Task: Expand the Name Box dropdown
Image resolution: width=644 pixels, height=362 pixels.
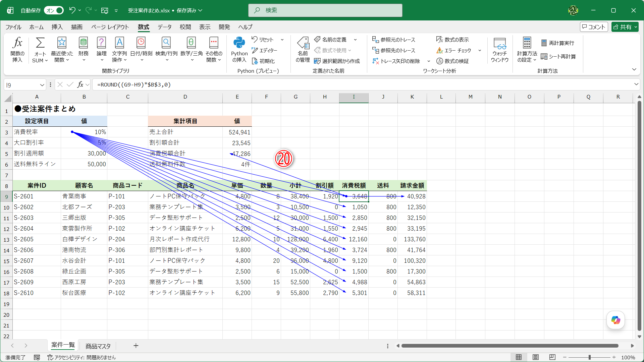Action: [42, 85]
